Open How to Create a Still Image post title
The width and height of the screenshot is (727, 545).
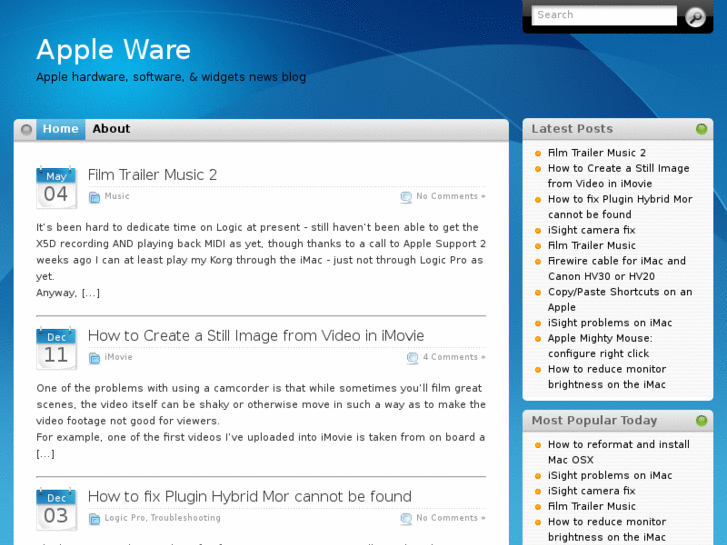click(256, 335)
